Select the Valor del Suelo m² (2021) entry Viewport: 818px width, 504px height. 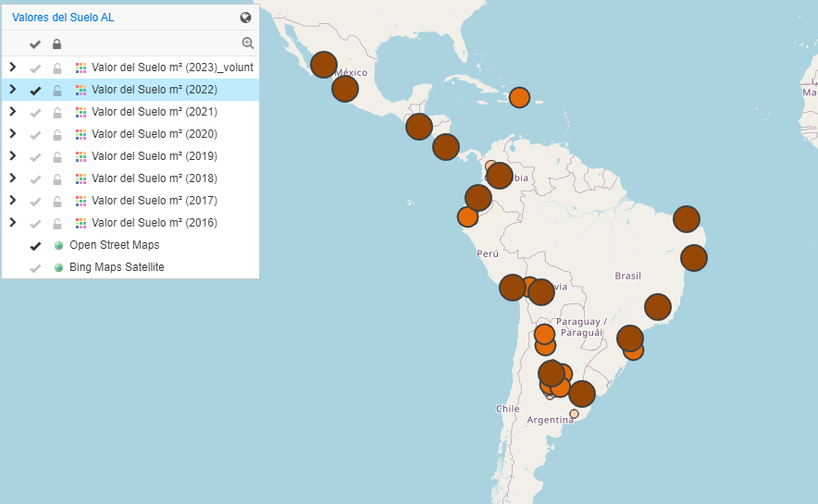(x=154, y=112)
